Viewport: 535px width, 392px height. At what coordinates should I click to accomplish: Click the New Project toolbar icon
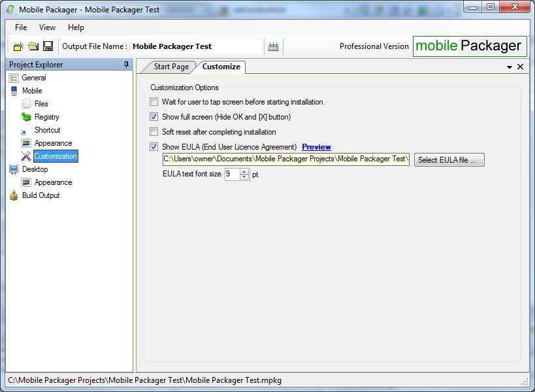[18, 46]
